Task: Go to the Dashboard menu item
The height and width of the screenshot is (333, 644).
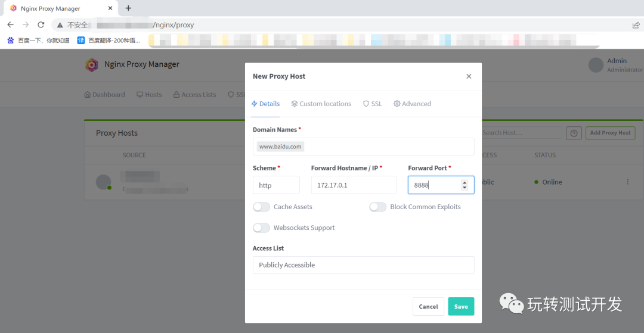Action: pos(105,95)
